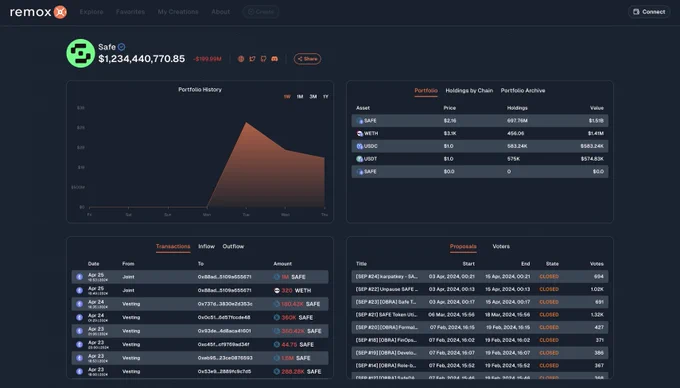The width and height of the screenshot is (680, 388).
Task: Click the SAFE coin icon beside 44.75
Action: pyautogui.click(x=277, y=345)
